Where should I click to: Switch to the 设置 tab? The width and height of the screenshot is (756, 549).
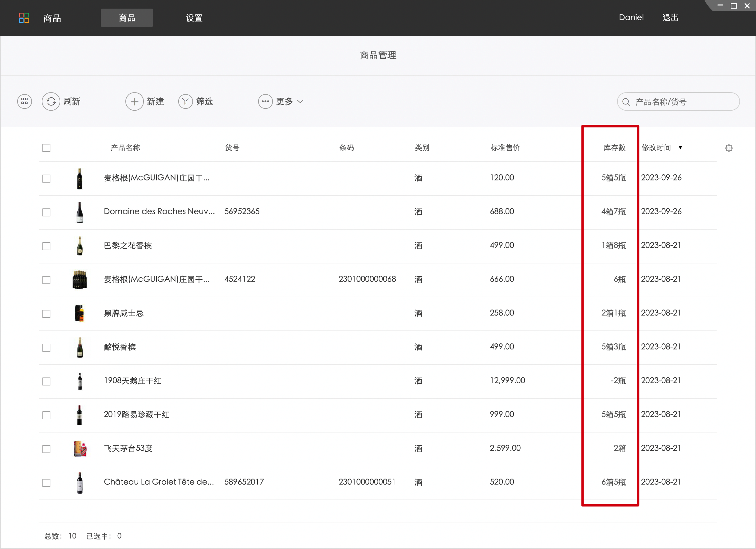[194, 18]
